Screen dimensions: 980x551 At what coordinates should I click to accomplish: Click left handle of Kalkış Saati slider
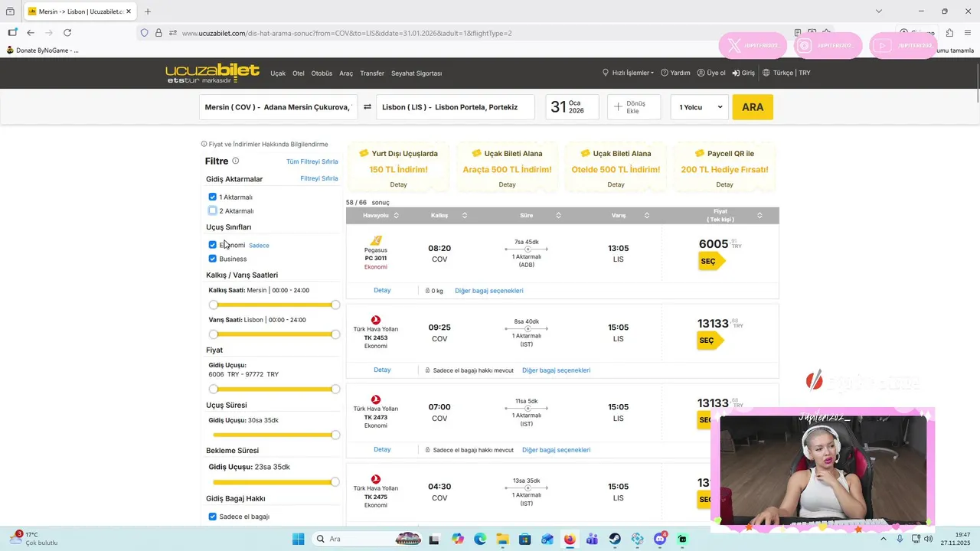pos(214,305)
